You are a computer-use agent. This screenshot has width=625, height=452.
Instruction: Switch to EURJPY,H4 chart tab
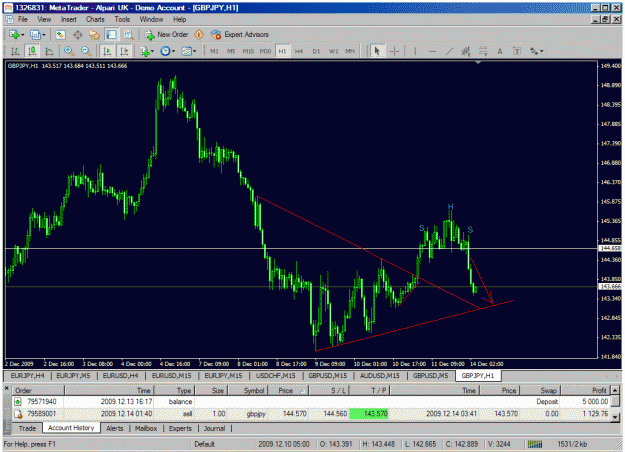pyautogui.click(x=28, y=375)
